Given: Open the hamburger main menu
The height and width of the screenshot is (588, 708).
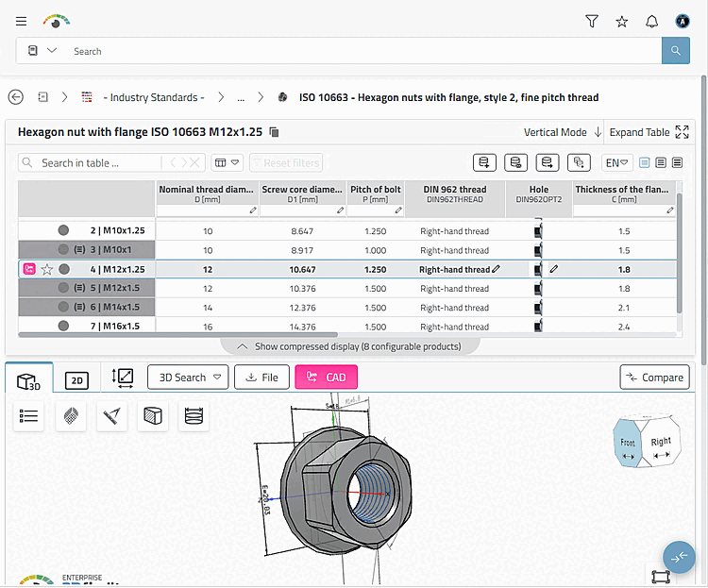Looking at the screenshot, I should pos(21,21).
